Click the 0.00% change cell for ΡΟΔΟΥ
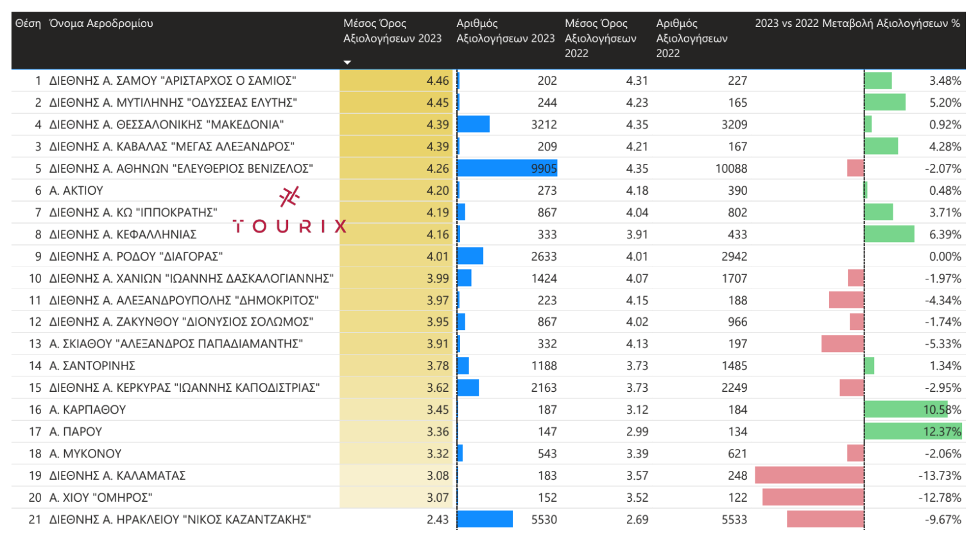980x546 pixels. coord(945,256)
